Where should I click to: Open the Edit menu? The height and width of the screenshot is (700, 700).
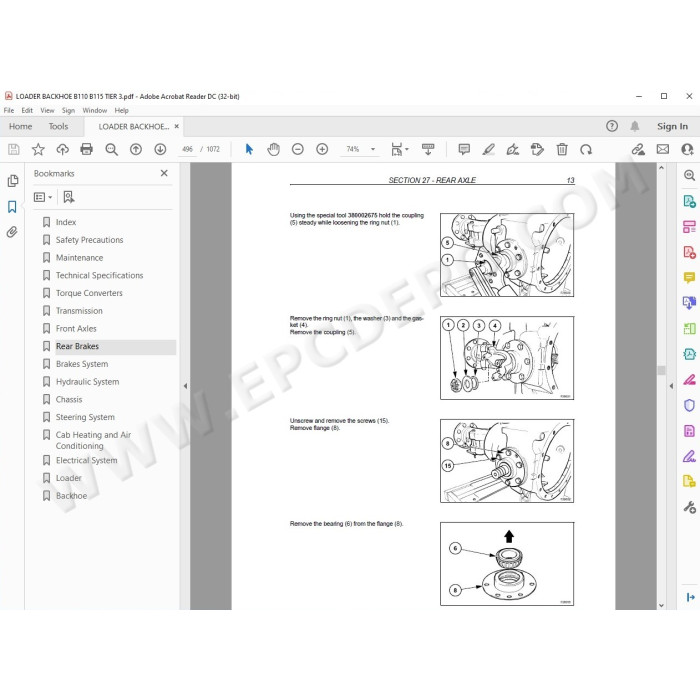[x=27, y=110]
